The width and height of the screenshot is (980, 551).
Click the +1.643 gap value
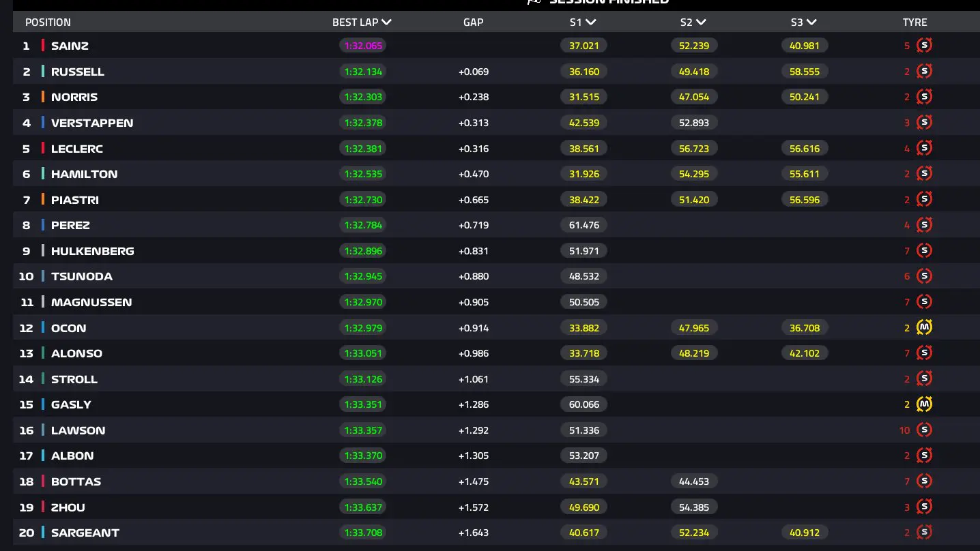pos(474,533)
